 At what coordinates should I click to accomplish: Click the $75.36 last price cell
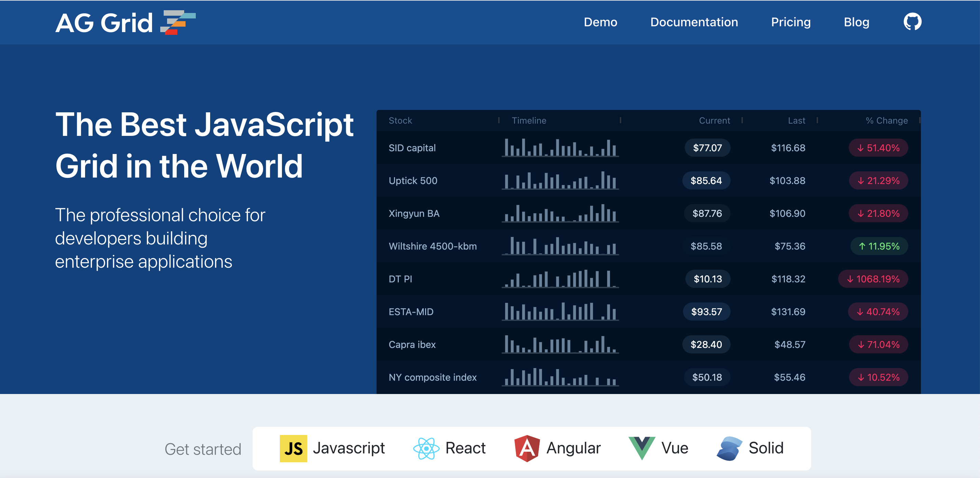[x=790, y=246]
